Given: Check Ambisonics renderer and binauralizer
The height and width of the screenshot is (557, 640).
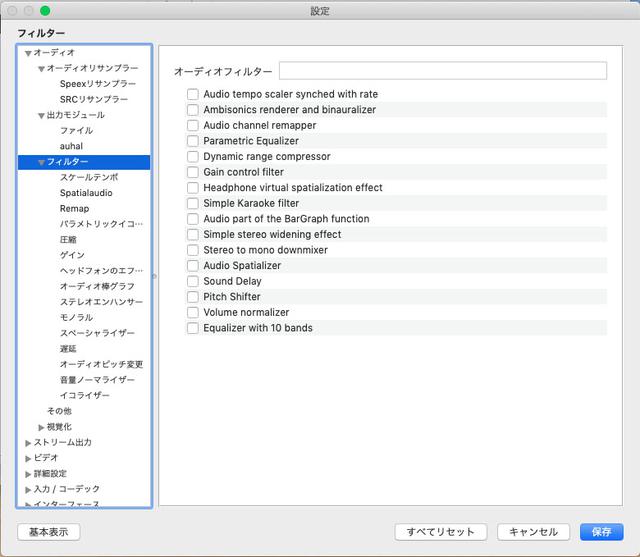Looking at the screenshot, I should click(x=193, y=110).
